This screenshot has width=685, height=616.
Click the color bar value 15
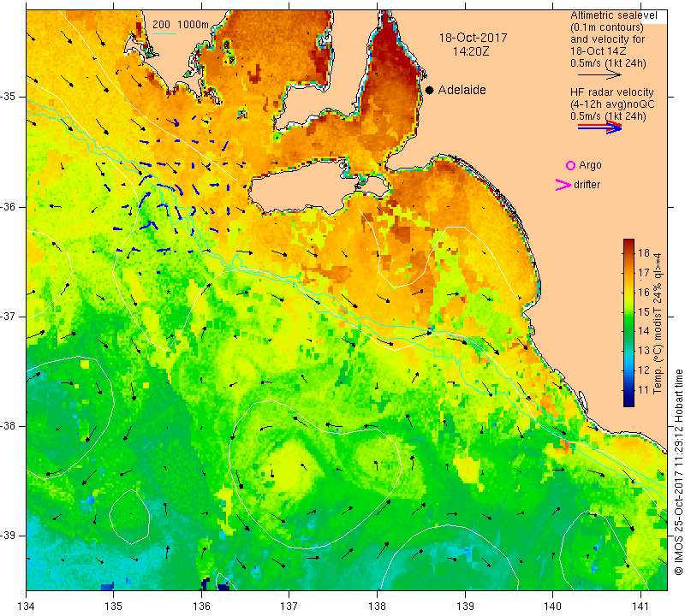point(644,311)
